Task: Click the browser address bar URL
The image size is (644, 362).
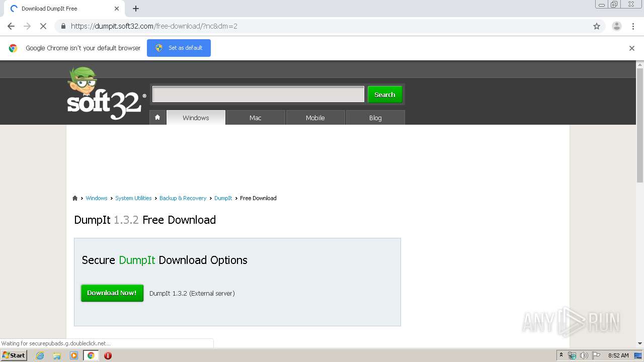Action: (154, 26)
